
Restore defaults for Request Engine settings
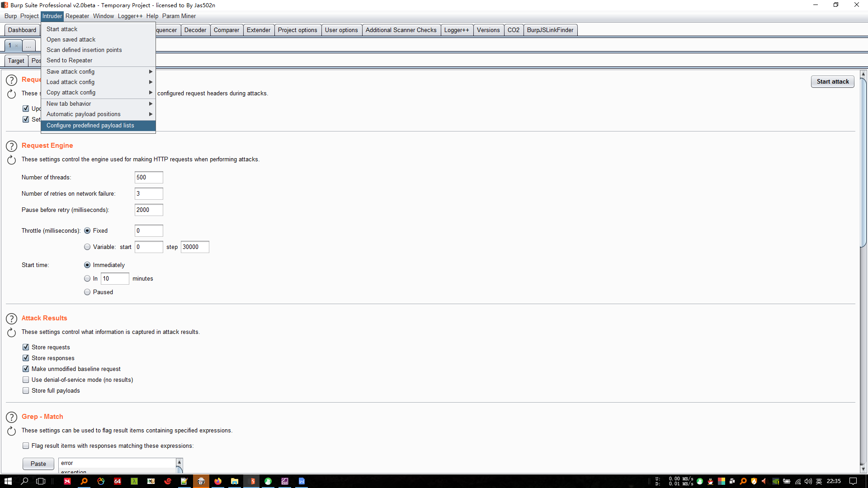(x=11, y=160)
